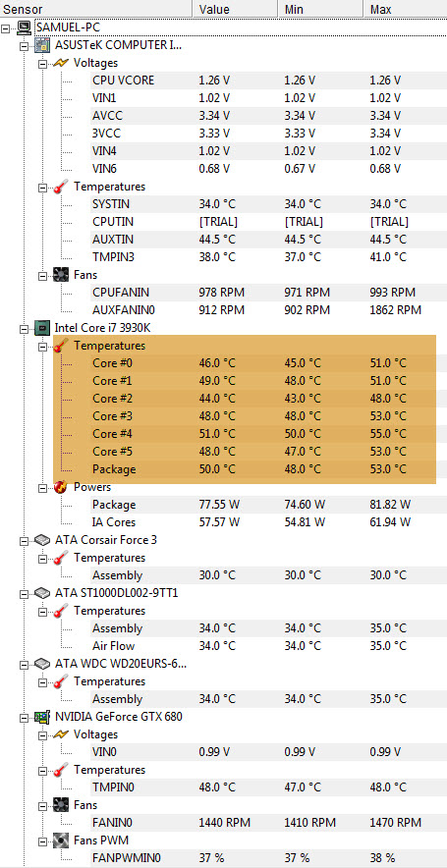
Task: Click the 1862 RPM max value
Action: pyautogui.click(x=396, y=310)
